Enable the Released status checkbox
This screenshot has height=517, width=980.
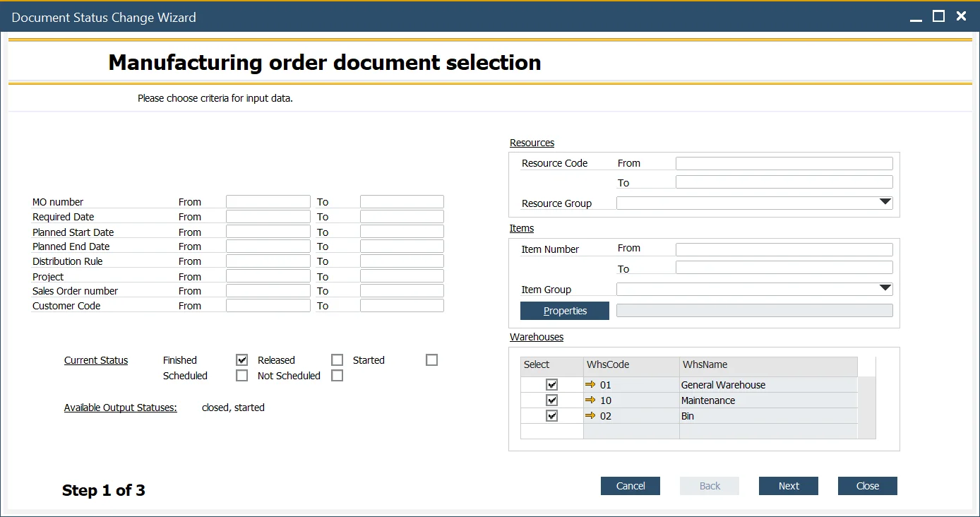(x=337, y=360)
